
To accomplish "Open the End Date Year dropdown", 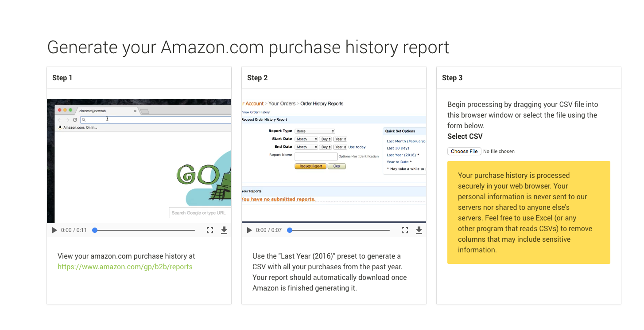I will coord(340,147).
